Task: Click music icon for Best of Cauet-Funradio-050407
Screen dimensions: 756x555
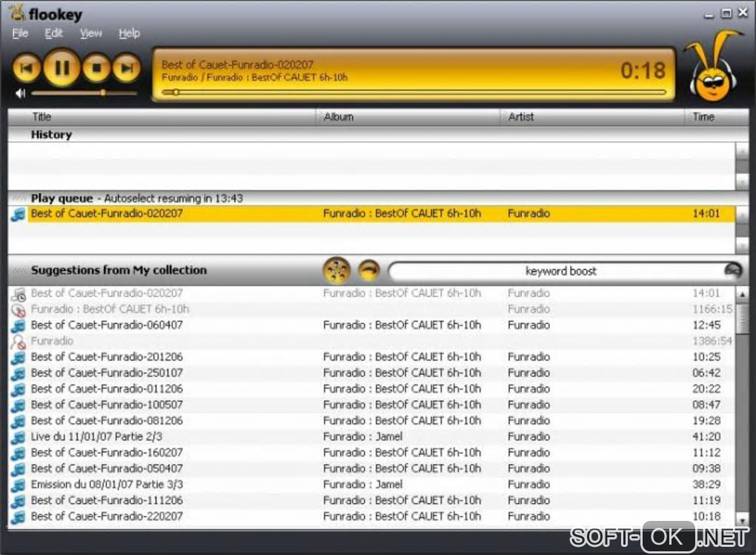Action: (x=19, y=469)
